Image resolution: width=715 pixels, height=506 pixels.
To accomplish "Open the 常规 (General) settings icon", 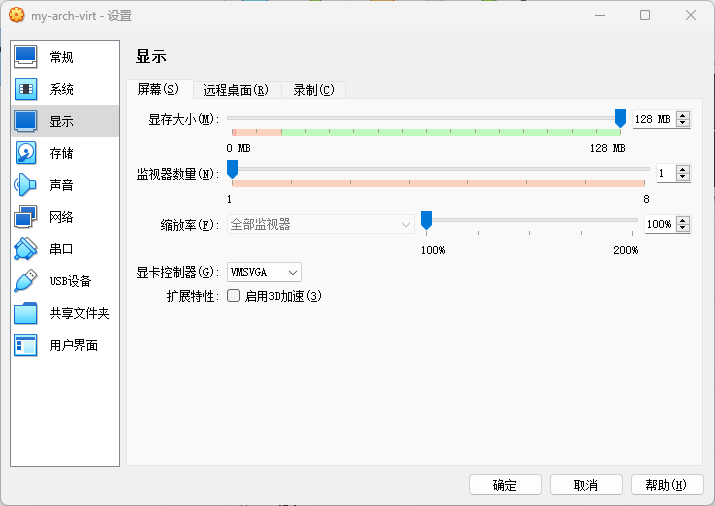I will [25, 57].
